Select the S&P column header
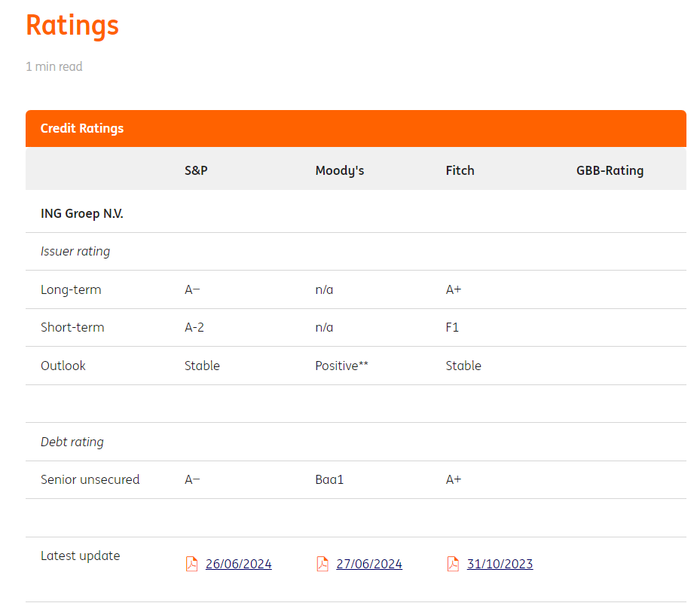The height and width of the screenshot is (606, 700). tap(196, 170)
